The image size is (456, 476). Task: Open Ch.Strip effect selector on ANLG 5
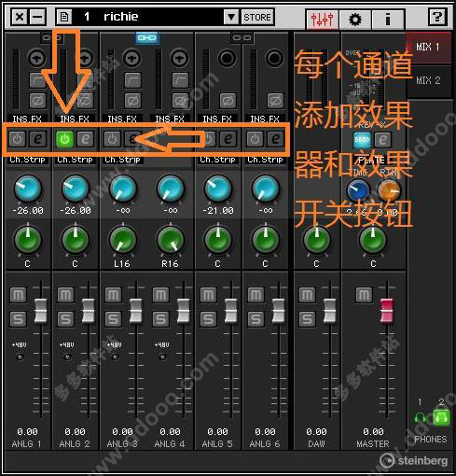(217, 160)
